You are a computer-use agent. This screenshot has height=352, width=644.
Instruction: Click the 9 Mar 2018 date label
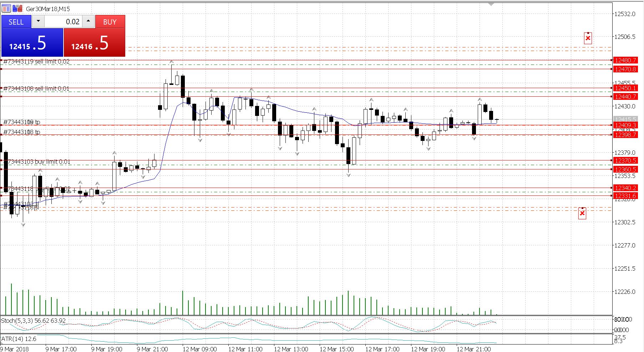point(15,349)
